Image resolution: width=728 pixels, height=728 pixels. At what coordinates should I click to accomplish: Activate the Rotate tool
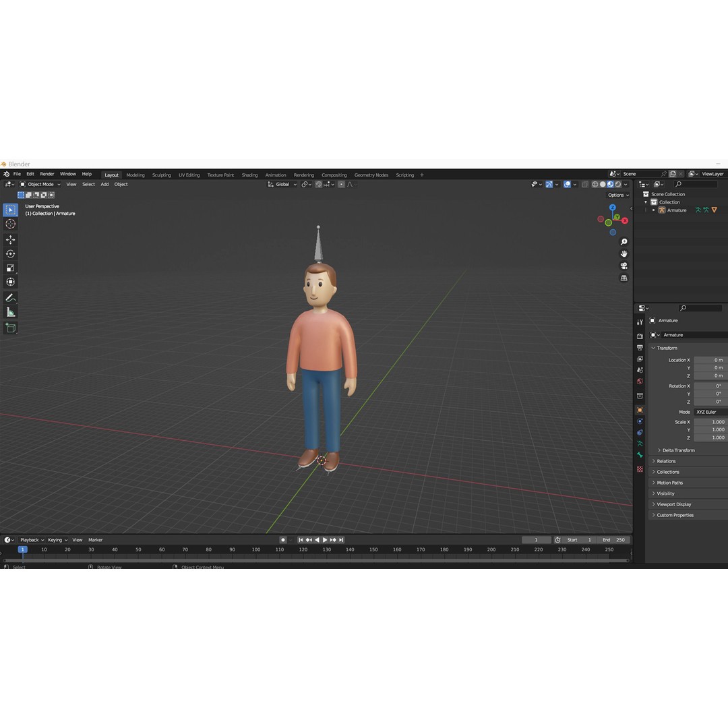coord(11,253)
